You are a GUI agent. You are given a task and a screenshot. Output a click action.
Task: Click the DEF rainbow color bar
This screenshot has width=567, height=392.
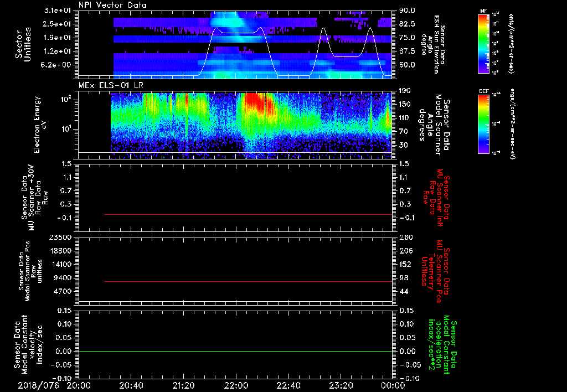483,124
